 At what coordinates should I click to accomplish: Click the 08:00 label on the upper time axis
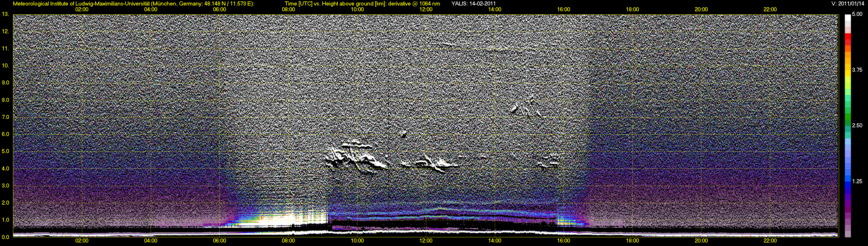(288, 10)
